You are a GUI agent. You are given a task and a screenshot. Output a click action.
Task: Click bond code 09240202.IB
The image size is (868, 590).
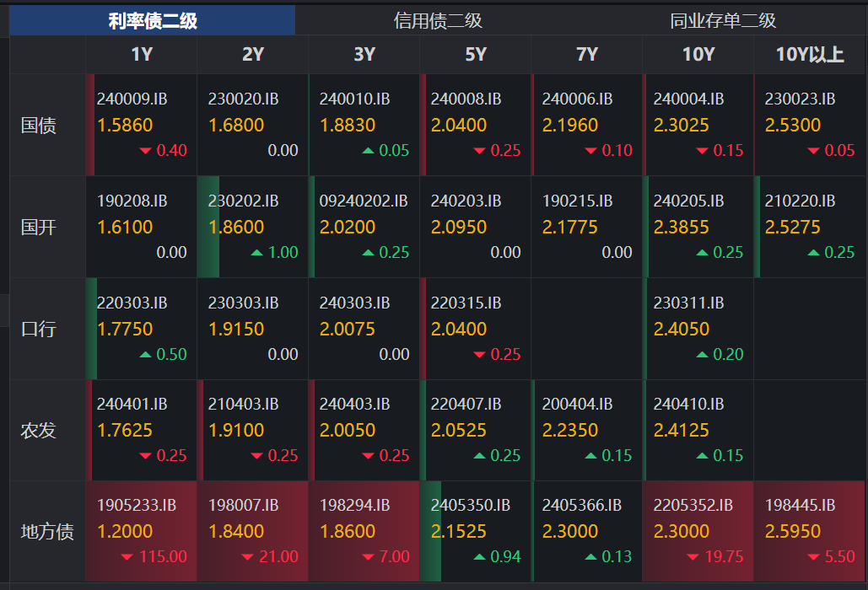(363, 201)
